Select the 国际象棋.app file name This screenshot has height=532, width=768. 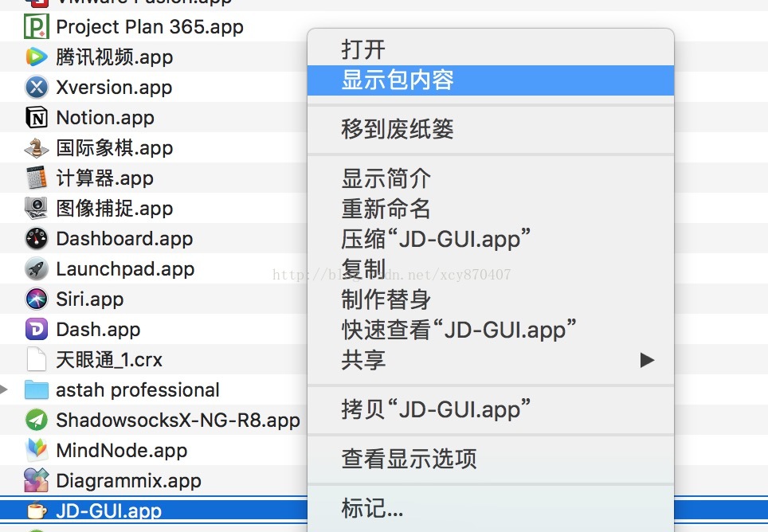tap(114, 148)
